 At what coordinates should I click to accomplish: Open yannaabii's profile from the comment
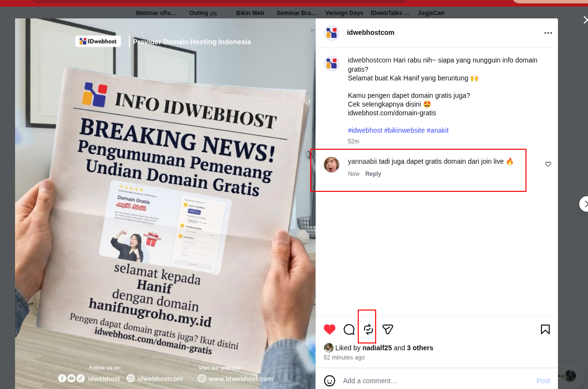click(x=363, y=161)
